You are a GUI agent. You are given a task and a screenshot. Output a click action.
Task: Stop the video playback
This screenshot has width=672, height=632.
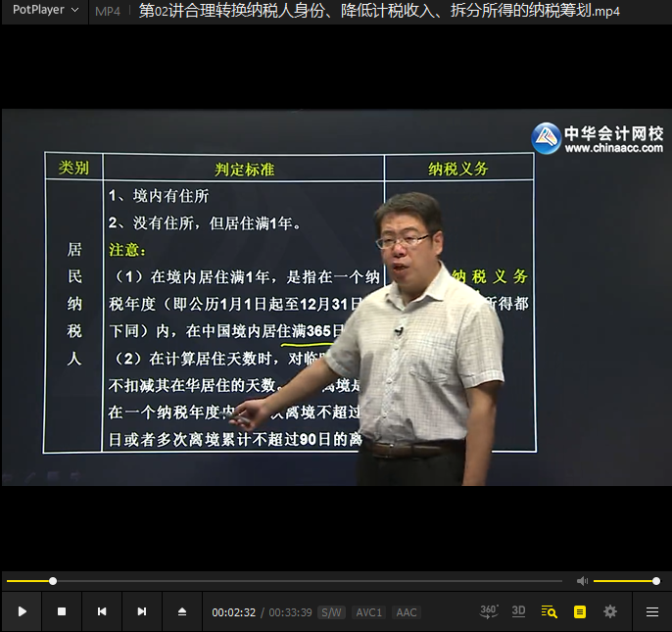click(x=62, y=611)
